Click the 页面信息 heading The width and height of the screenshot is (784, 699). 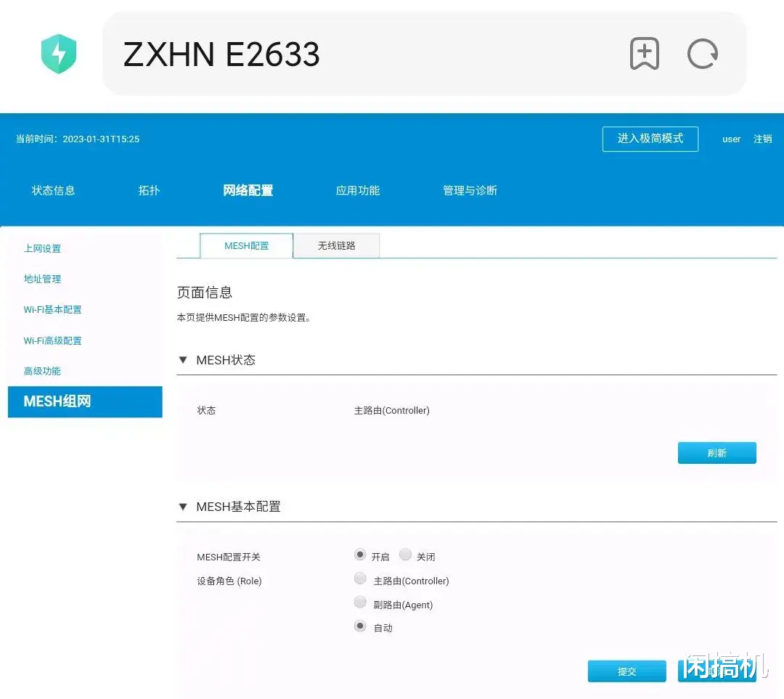(205, 293)
